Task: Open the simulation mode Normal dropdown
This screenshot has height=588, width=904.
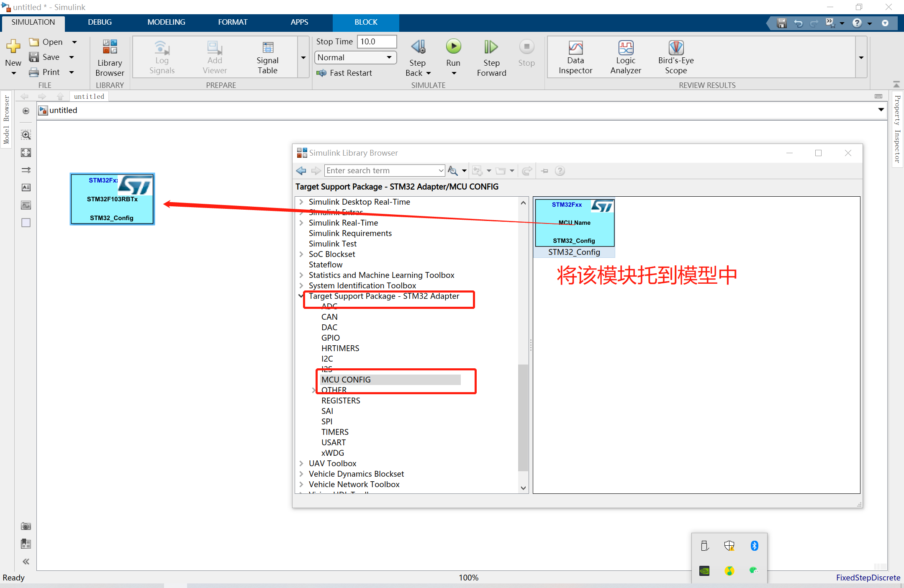Action: point(355,57)
